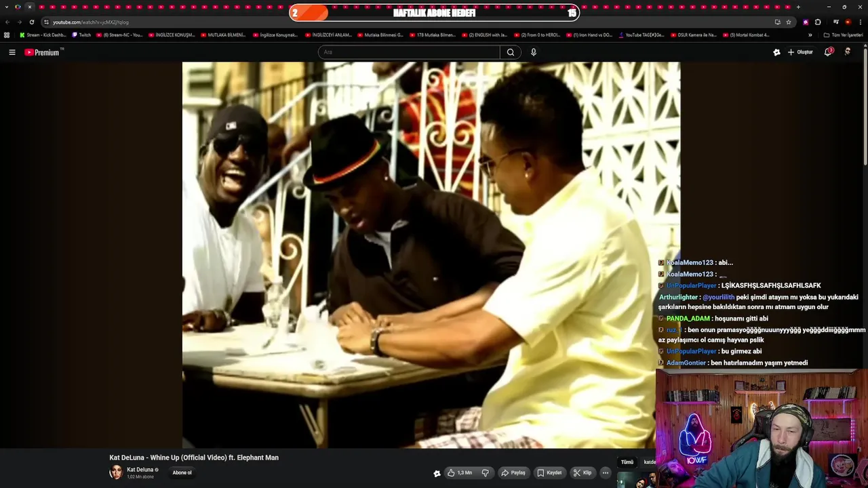Open the MUTLAKA BİLMENİ bookmark
The width and height of the screenshot is (868, 488).
(x=223, y=35)
